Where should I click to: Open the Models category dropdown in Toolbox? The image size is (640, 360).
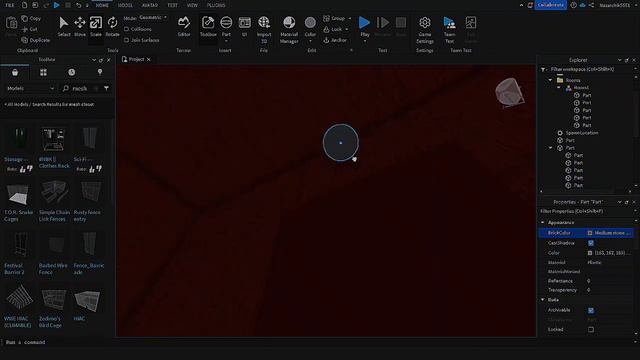30,88
